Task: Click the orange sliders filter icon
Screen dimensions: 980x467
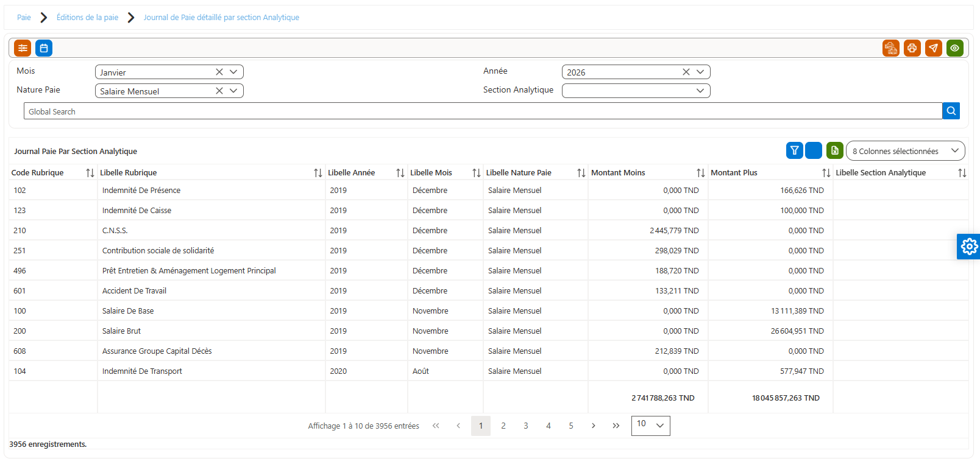Action: tap(23, 48)
